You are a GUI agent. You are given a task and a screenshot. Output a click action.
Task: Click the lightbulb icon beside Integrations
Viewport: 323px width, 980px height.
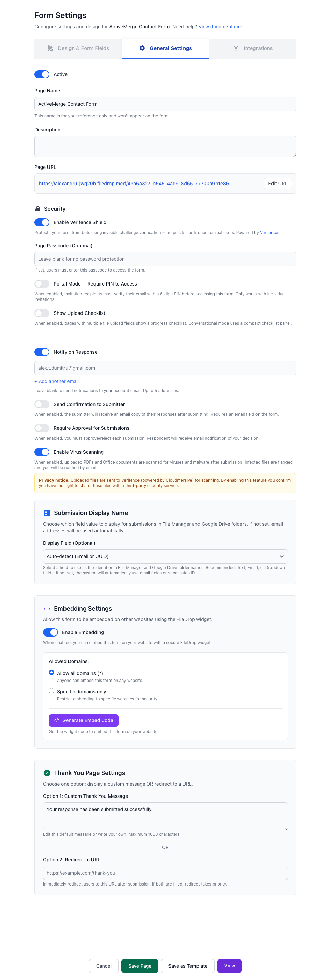click(236, 48)
